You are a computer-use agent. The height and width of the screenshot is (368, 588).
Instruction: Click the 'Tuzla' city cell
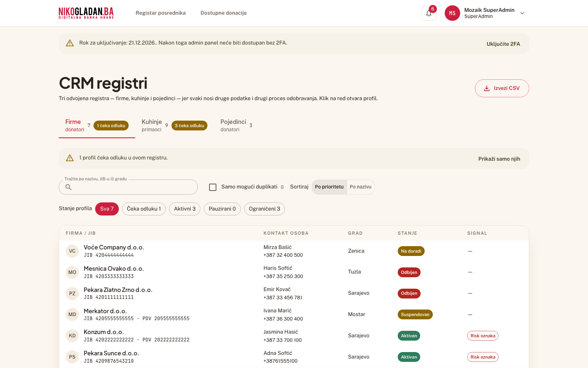click(x=354, y=272)
